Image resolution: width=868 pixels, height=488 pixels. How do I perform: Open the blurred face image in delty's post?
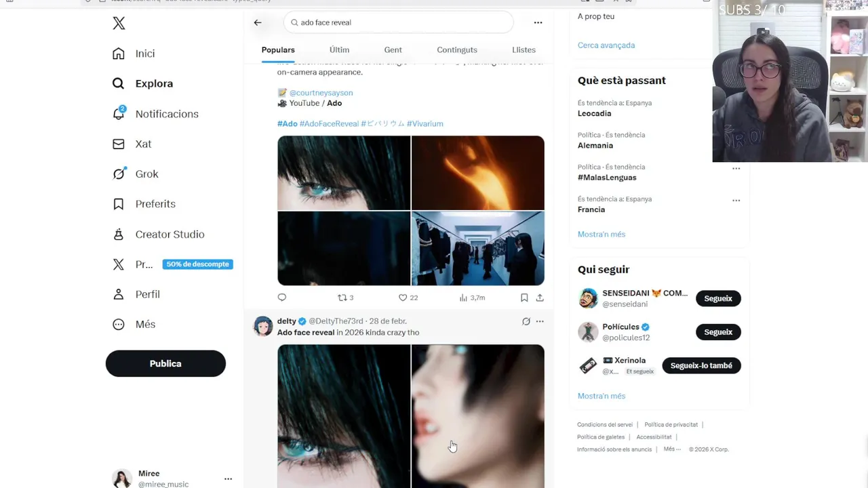(478, 416)
